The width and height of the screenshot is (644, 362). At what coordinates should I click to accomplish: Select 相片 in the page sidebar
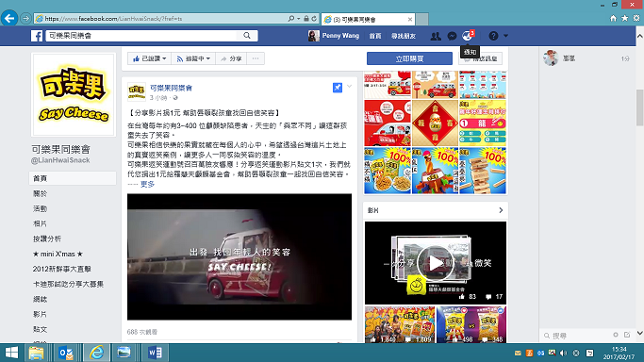click(41, 223)
